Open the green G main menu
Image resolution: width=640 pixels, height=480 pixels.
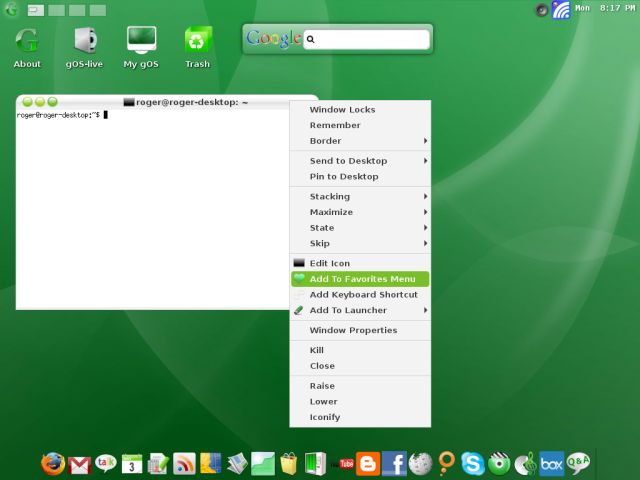pos(11,9)
